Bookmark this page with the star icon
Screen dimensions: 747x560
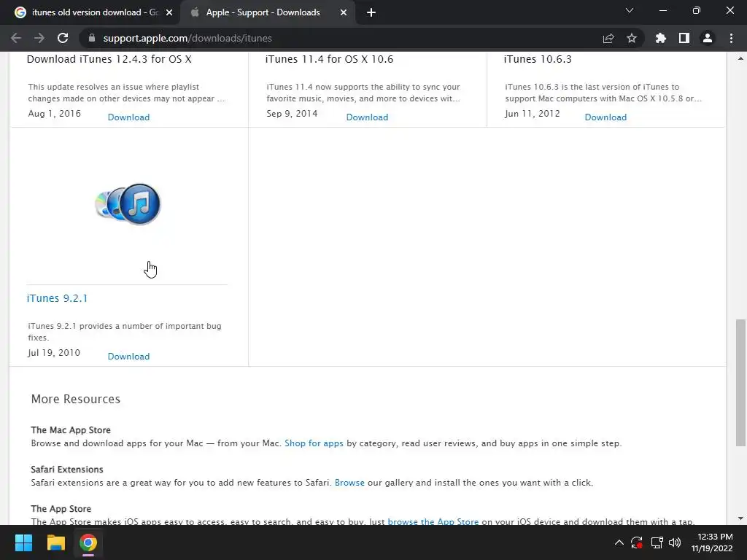point(632,38)
